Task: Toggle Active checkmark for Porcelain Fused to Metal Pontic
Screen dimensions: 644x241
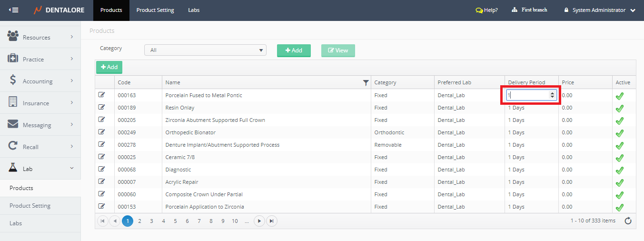Action: pos(619,96)
